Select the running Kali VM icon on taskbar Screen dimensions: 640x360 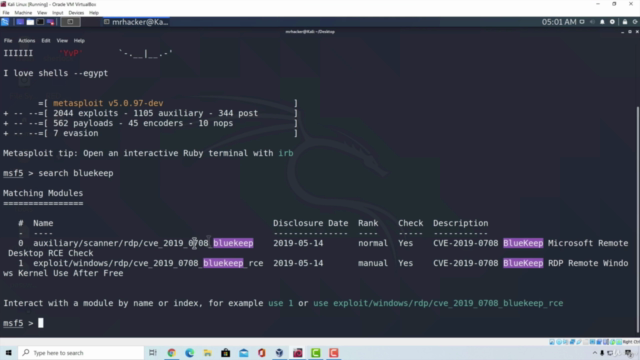[x=298, y=353]
